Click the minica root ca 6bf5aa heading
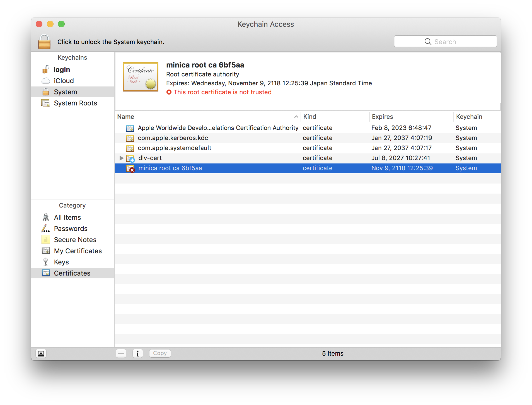532x405 pixels. 205,65
